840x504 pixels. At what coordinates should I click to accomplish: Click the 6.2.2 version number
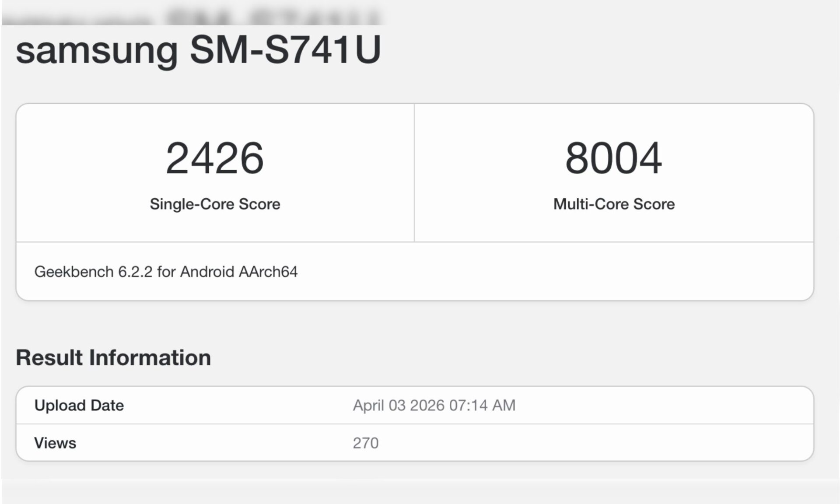point(135,272)
